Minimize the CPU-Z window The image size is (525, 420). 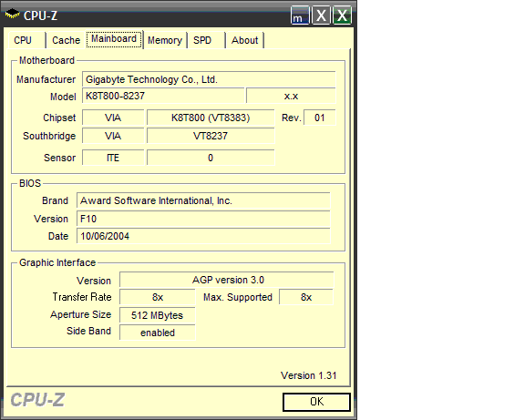(x=300, y=15)
